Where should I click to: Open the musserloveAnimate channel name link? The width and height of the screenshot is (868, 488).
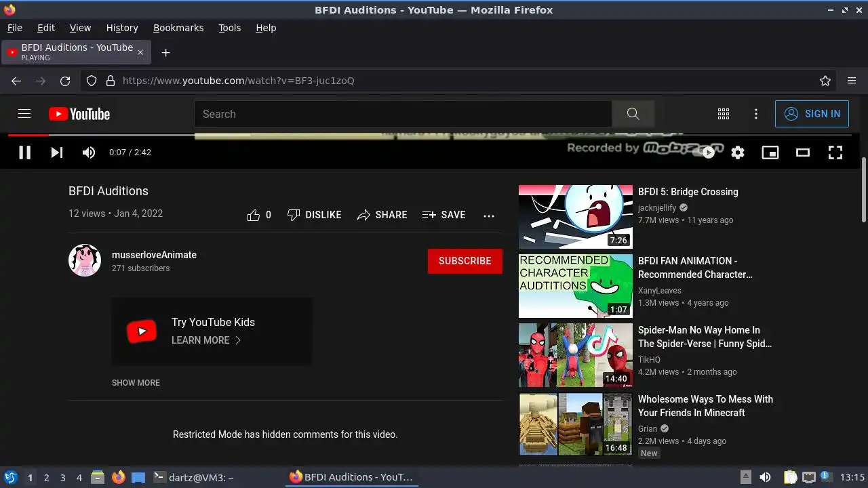[154, 255]
